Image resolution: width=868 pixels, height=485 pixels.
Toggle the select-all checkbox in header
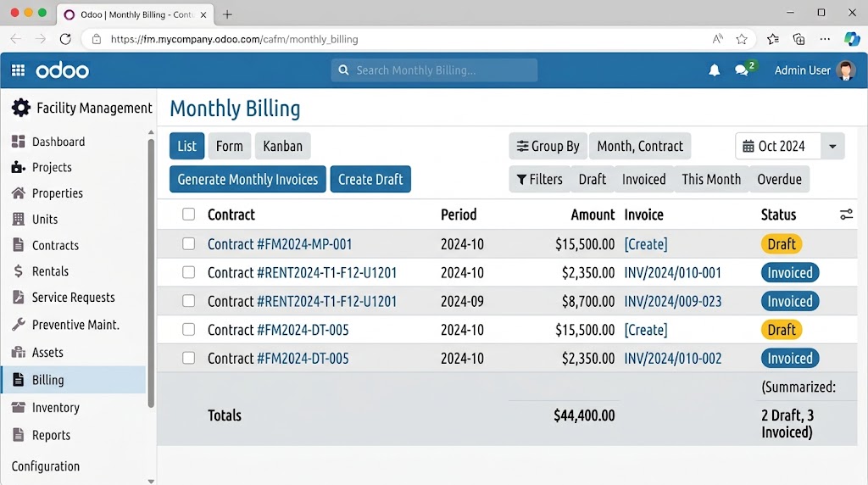[189, 215]
